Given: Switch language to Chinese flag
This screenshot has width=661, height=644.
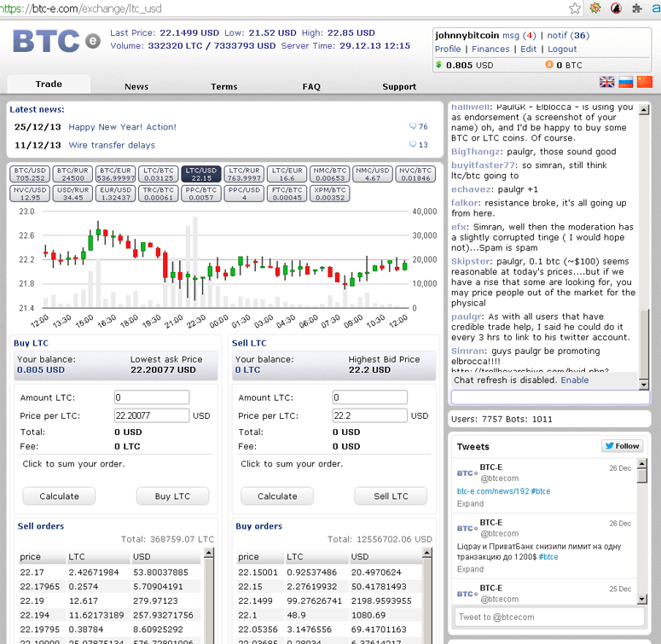Looking at the screenshot, I should (645, 82).
